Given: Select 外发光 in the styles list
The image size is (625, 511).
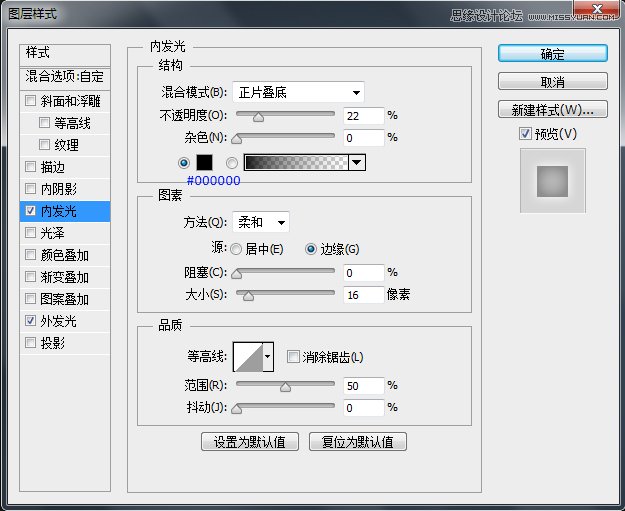Looking at the screenshot, I should tap(58, 321).
